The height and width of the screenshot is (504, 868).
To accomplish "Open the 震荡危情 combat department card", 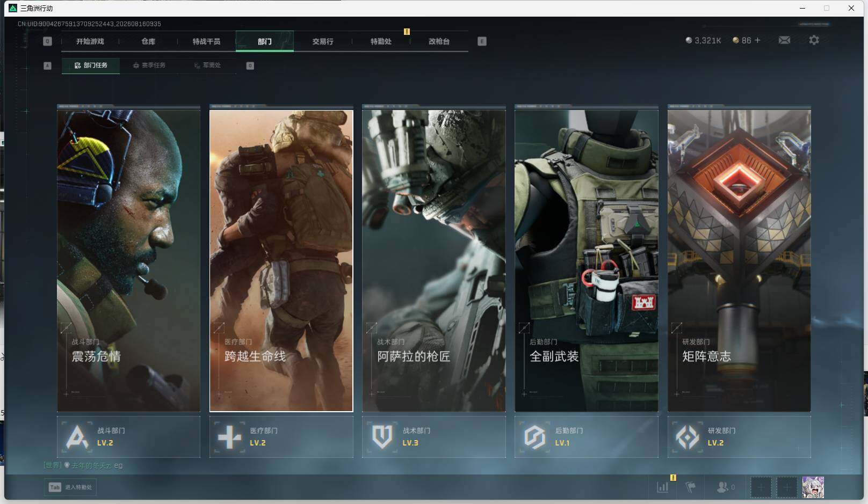I will tap(128, 260).
